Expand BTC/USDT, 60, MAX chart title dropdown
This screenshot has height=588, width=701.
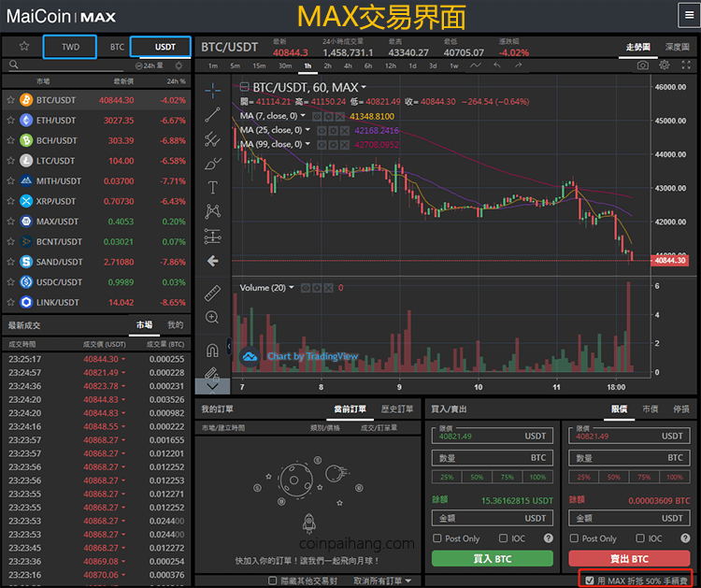coord(364,87)
